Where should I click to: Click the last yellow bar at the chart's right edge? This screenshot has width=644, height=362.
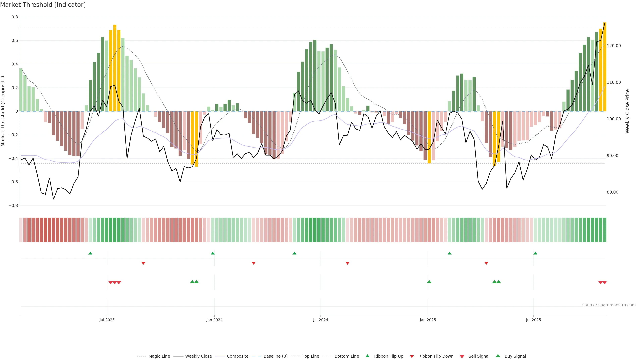[604, 67]
